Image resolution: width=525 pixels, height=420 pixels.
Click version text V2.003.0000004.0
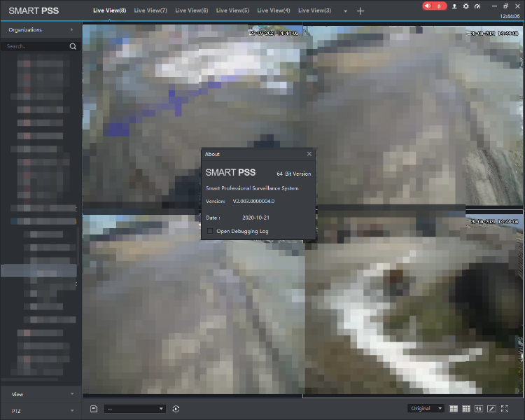click(253, 202)
